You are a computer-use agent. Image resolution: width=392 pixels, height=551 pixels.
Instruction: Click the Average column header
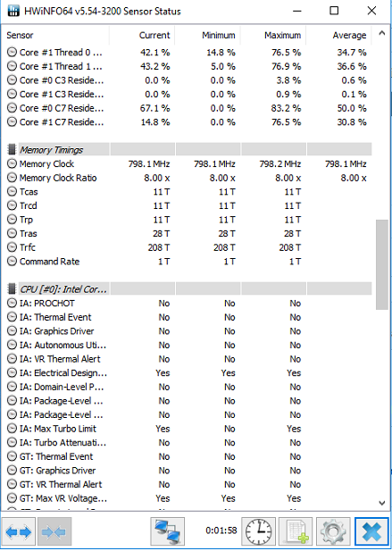point(349,35)
